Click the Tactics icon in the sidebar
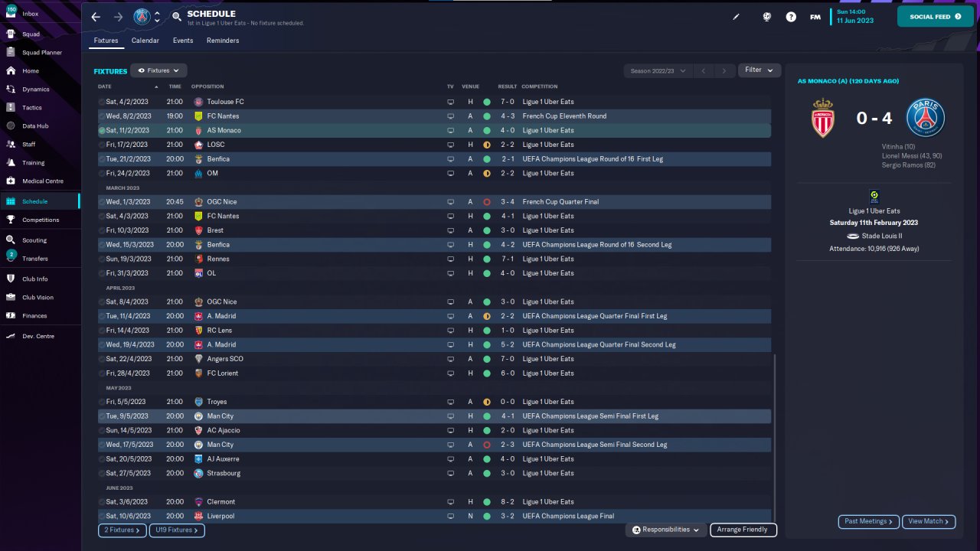The image size is (980, 551). (x=11, y=107)
